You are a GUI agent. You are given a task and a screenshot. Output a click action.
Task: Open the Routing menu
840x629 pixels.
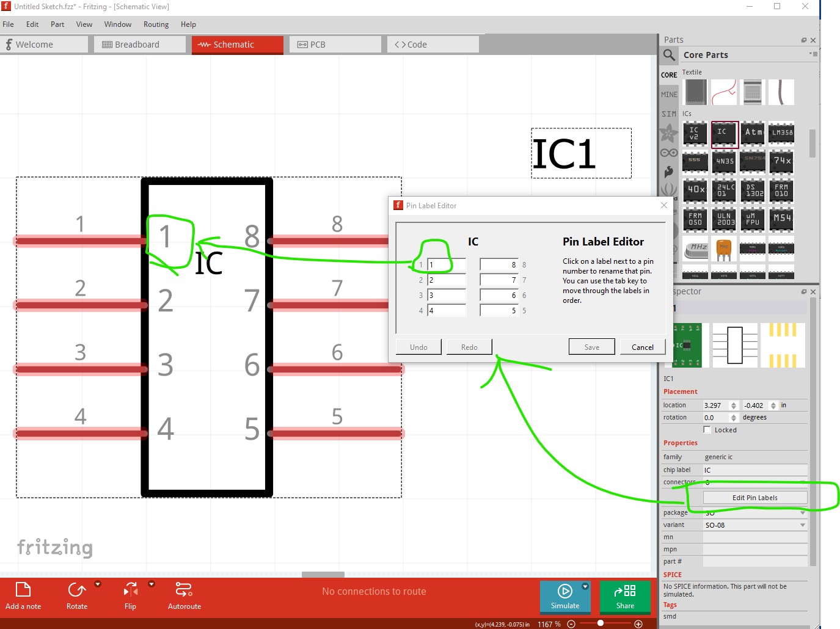click(x=156, y=24)
